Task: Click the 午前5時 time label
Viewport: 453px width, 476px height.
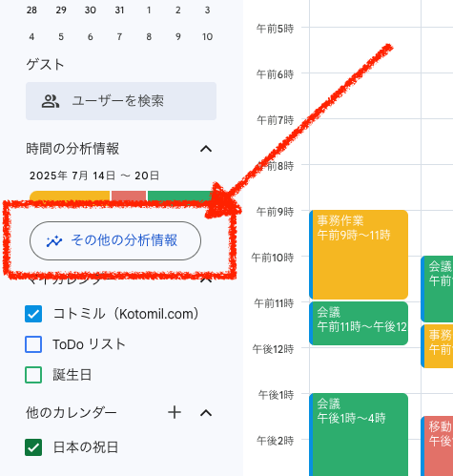Action: tap(275, 29)
